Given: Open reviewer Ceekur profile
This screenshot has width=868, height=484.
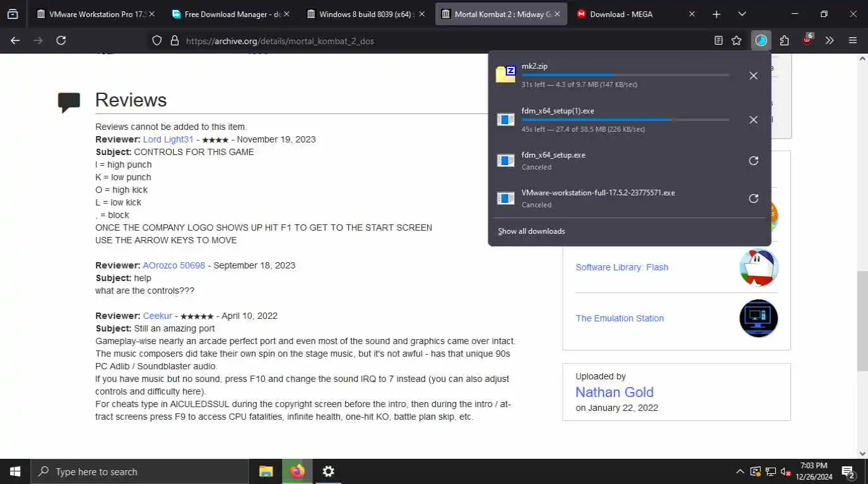Looking at the screenshot, I should click(158, 316).
